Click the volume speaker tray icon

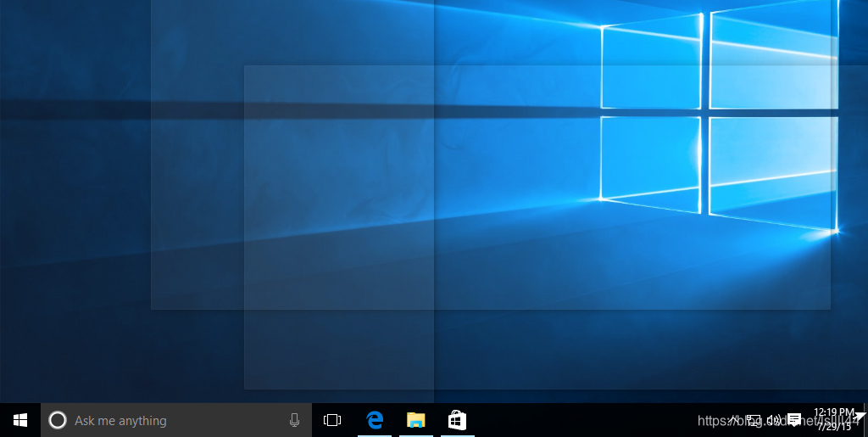[773, 420]
